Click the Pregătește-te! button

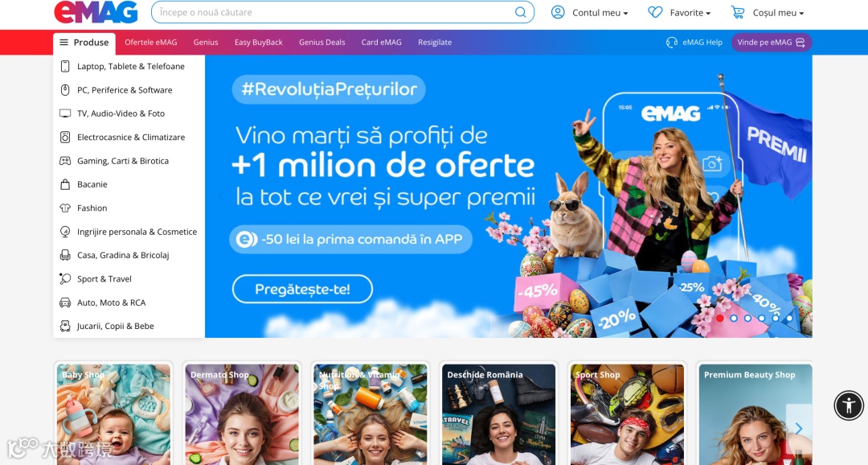click(x=302, y=289)
